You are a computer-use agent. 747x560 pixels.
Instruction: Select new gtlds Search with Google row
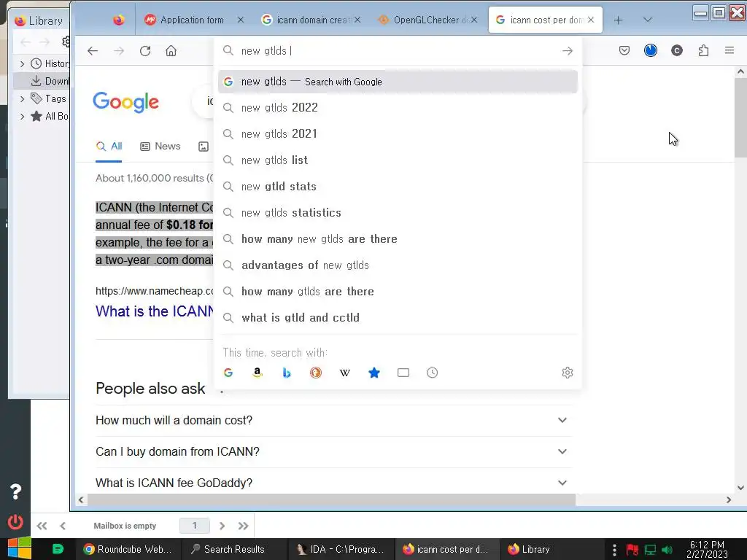click(398, 82)
